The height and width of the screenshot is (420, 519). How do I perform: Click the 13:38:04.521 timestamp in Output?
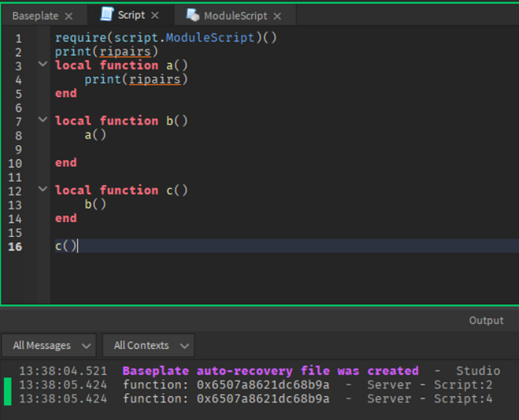tap(64, 371)
